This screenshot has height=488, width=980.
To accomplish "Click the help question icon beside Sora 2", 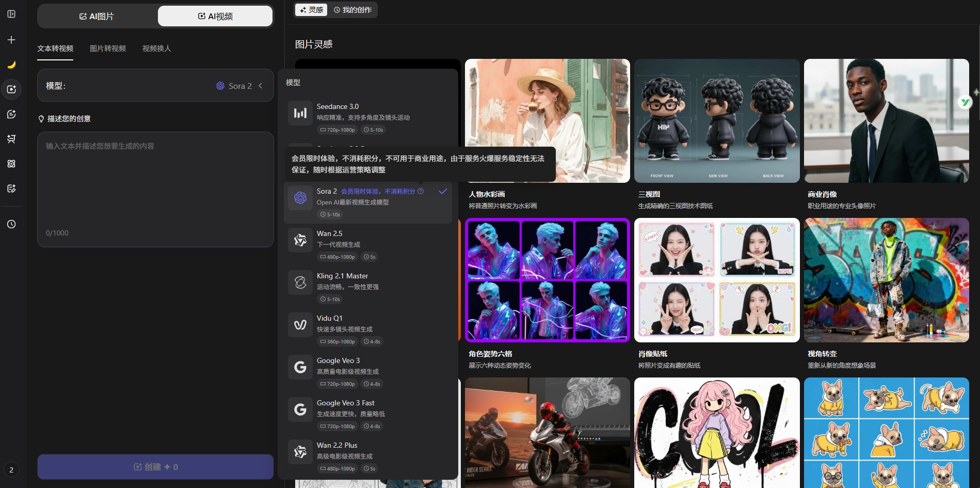I will click(x=421, y=191).
